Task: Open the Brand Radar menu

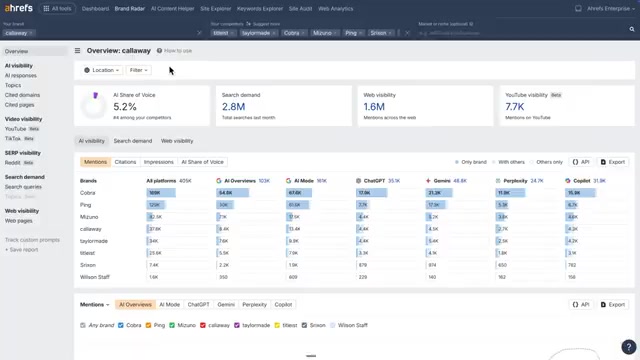Action: coord(130,9)
